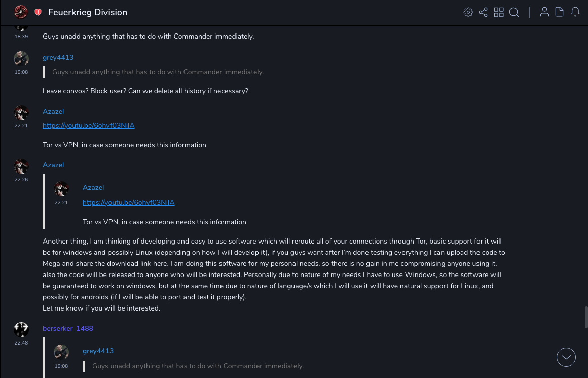Viewport: 588px width, 378px height.
Task: Show members via the person icon
Action: 544,12
